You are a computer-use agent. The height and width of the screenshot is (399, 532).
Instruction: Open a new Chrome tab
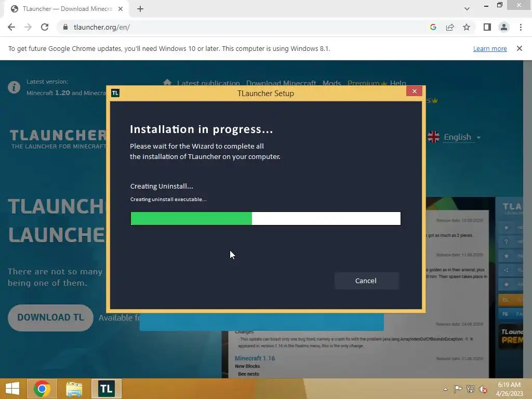coord(140,9)
